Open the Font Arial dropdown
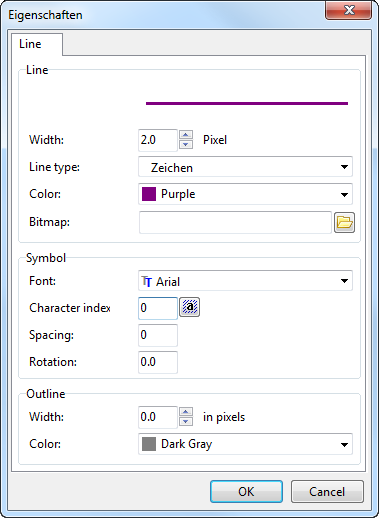Viewport: 380px width, 518px height. pyautogui.click(x=245, y=281)
